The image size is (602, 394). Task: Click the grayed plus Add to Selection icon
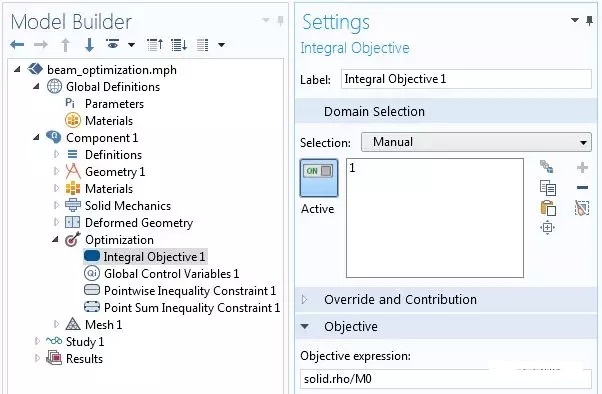pyautogui.click(x=582, y=167)
